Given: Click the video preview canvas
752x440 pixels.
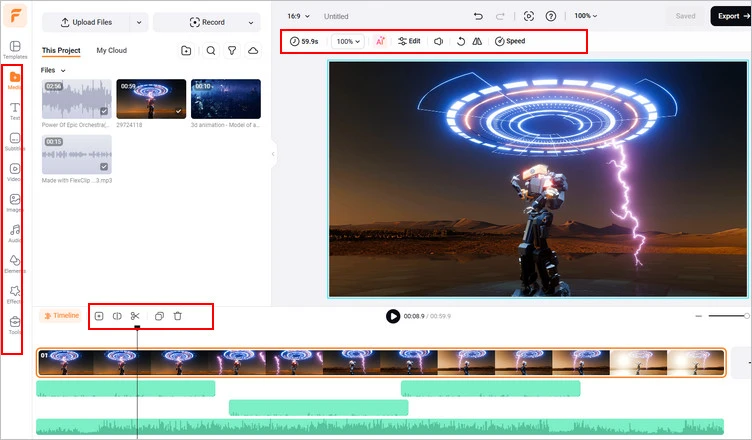Looking at the screenshot, I should pos(538,179).
